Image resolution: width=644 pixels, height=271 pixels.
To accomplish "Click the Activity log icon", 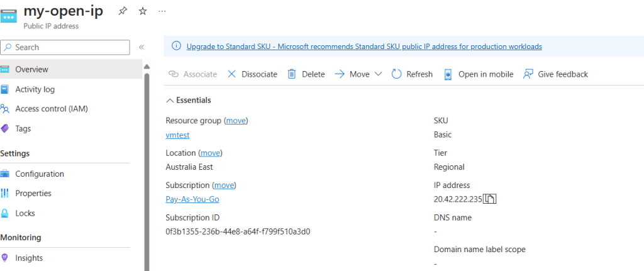I will pyautogui.click(x=5, y=89).
